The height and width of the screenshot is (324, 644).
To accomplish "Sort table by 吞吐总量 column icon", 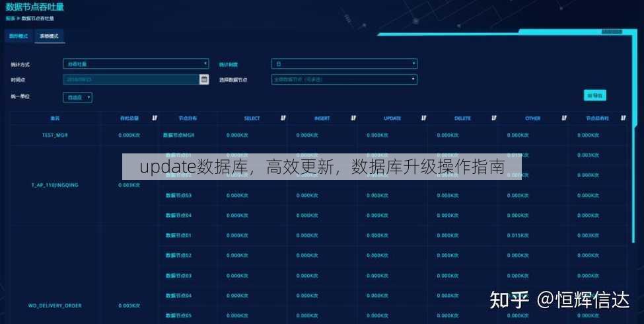I will pos(155,118).
